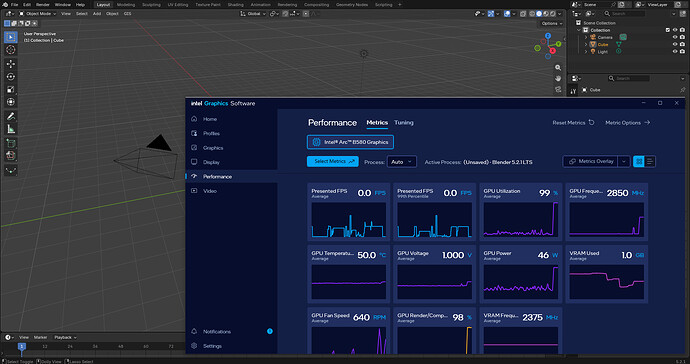The height and width of the screenshot is (364, 690).
Task: Click the Notifications bell icon
Action: [x=194, y=331]
